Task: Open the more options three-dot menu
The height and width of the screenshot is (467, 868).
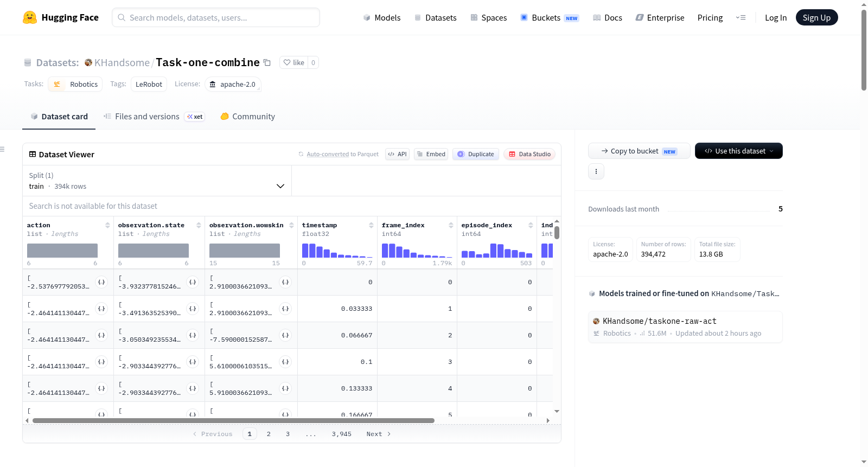Action: click(596, 171)
